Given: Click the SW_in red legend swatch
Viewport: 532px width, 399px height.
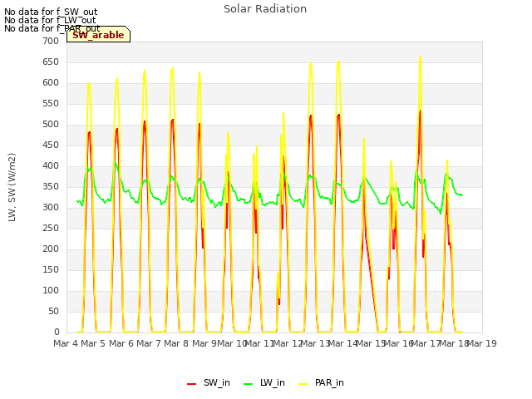Looking at the screenshot, I should (x=192, y=383).
